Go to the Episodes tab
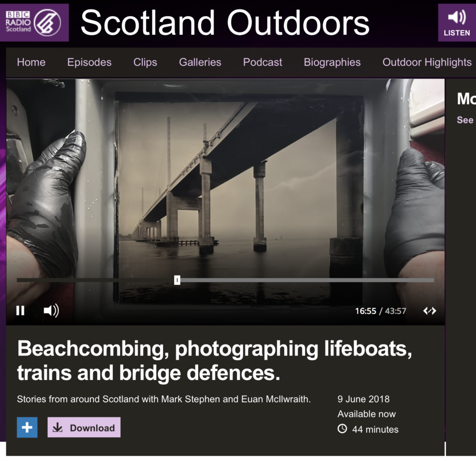The width and height of the screenshot is (476, 461). point(89,62)
